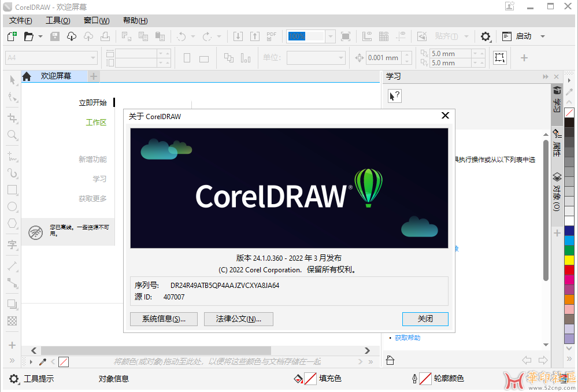Viewport: 578px width, 392px height.
Task: Expand the 启动 launcher dropdown arrow
Action: point(543,36)
